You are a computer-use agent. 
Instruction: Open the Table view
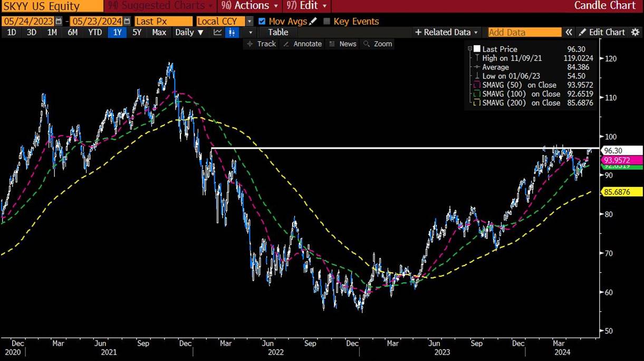pyautogui.click(x=278, y=32)
